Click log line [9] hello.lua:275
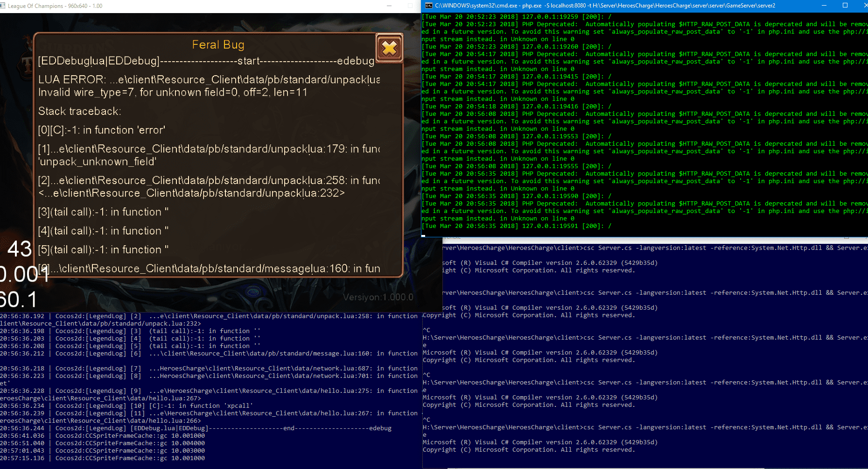The height and width of the screenshot is (469, 868). click(x=209, y=391)
